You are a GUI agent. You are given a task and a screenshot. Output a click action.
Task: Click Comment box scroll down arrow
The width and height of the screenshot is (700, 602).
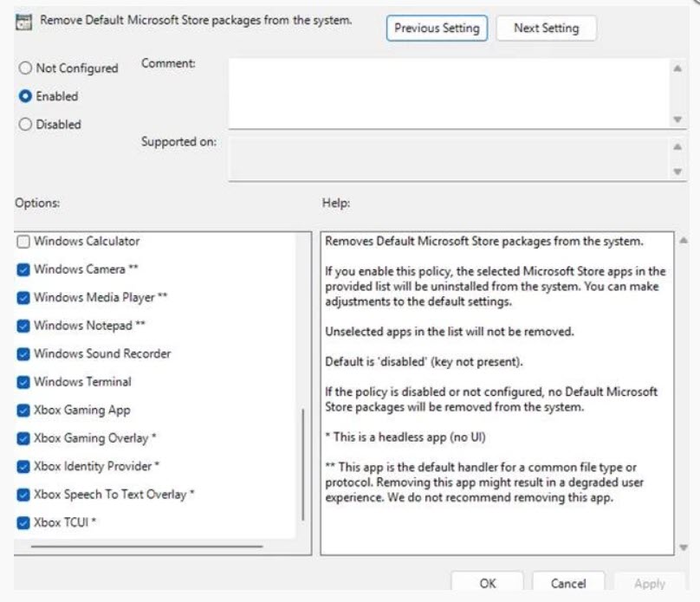677,120
